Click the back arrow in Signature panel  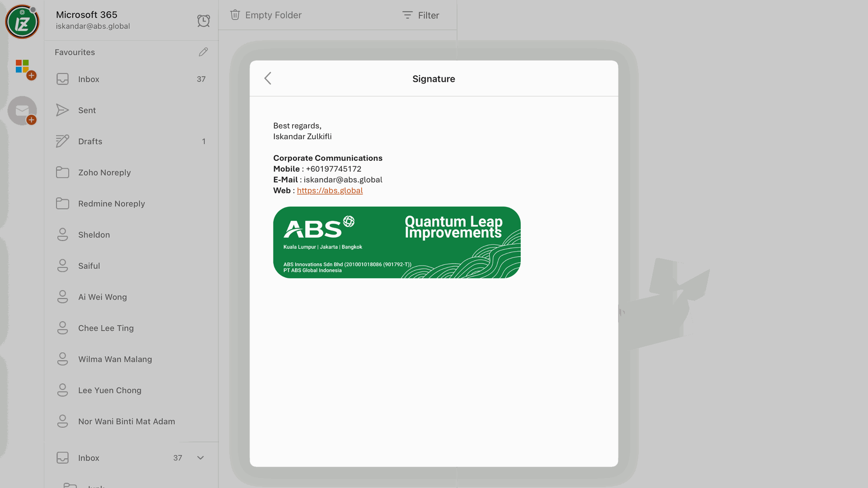pyautogui.click(x=268, y=78)
